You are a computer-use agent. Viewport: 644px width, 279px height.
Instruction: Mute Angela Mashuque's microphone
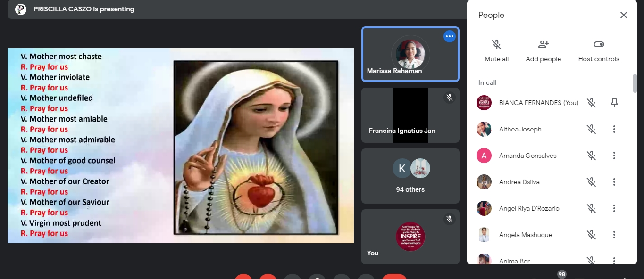[x=591, y=235]
